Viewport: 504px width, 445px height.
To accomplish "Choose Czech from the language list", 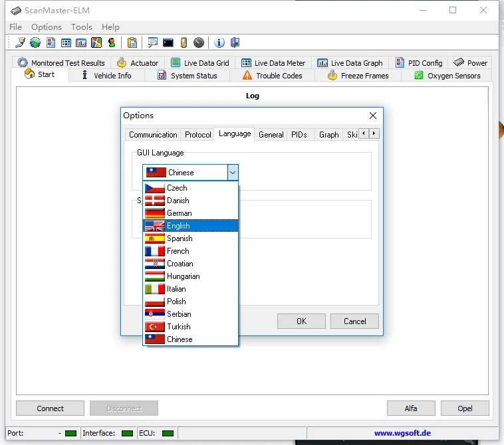I will coord(190,188).
